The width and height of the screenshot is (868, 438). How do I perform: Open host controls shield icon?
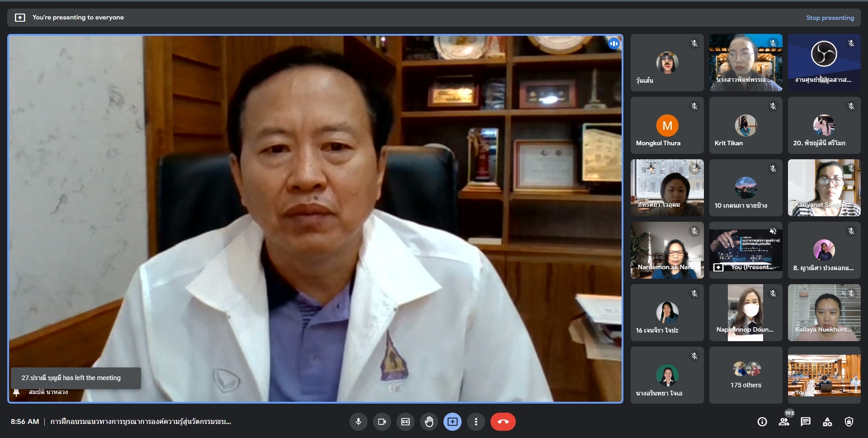(x=849, y=422)
